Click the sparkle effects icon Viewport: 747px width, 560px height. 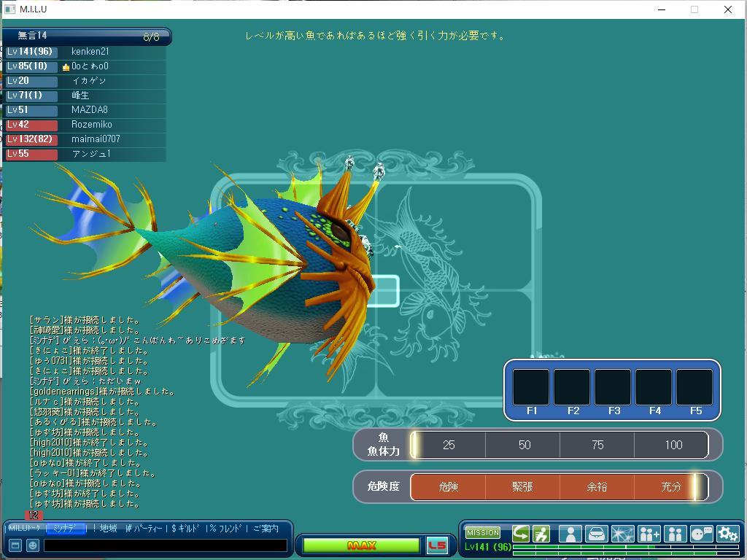click(x=622, y=534)
